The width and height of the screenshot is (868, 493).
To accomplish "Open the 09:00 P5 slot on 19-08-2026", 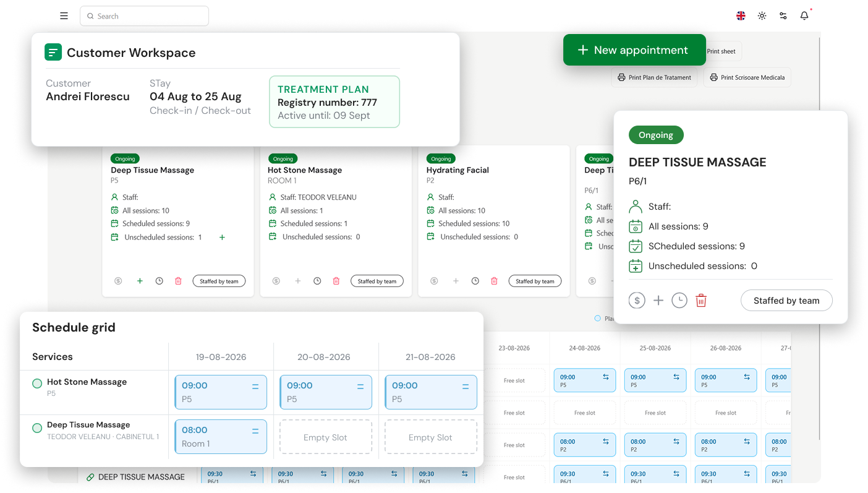I will point(221,392).
